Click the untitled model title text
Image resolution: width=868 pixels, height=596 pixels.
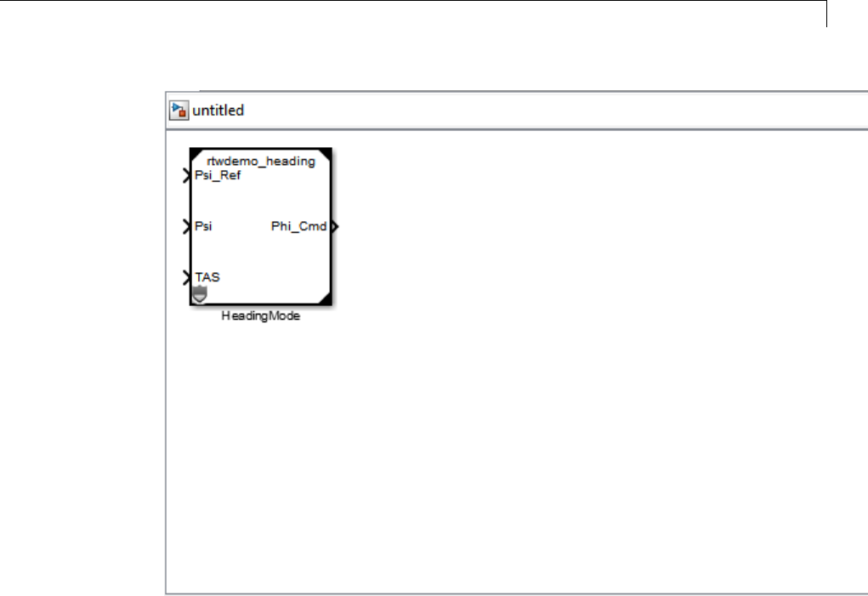point(218,111)
